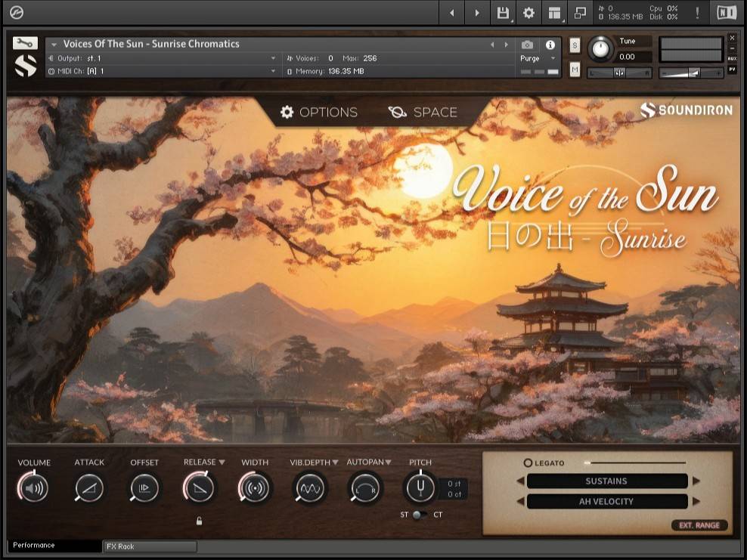Open instrument info icon
747x560 pixels.
(x=550, y=45)
